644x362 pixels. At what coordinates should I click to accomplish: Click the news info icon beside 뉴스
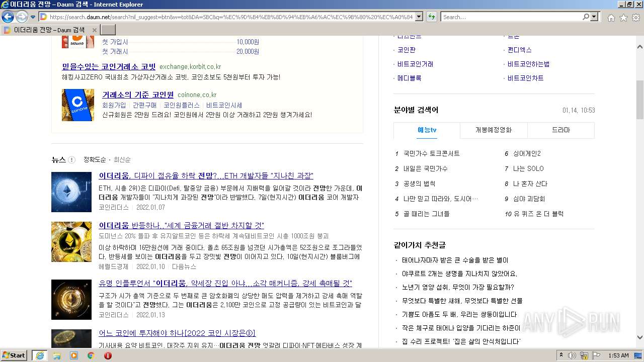tap(71, 160)
